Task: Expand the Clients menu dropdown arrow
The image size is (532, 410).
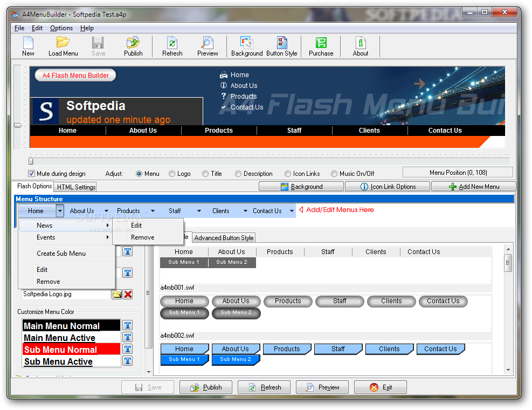Action: point(245,211)
